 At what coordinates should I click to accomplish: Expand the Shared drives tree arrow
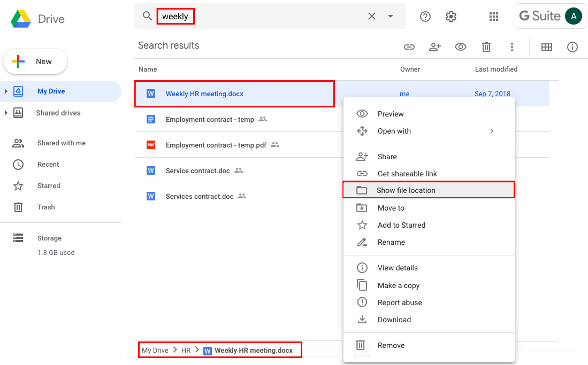click(6, 113)
